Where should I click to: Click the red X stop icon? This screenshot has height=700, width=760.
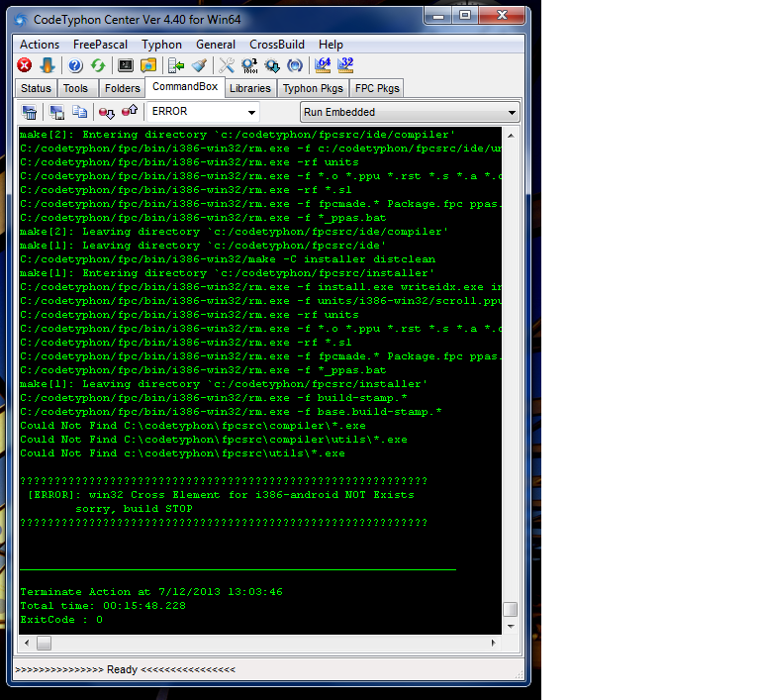24,65
